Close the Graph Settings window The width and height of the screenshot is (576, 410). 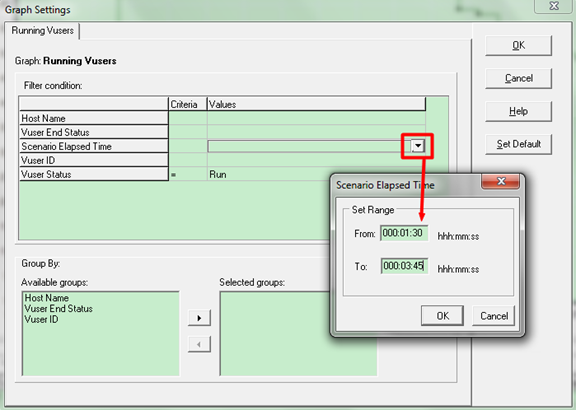click(x=554, y=6)
